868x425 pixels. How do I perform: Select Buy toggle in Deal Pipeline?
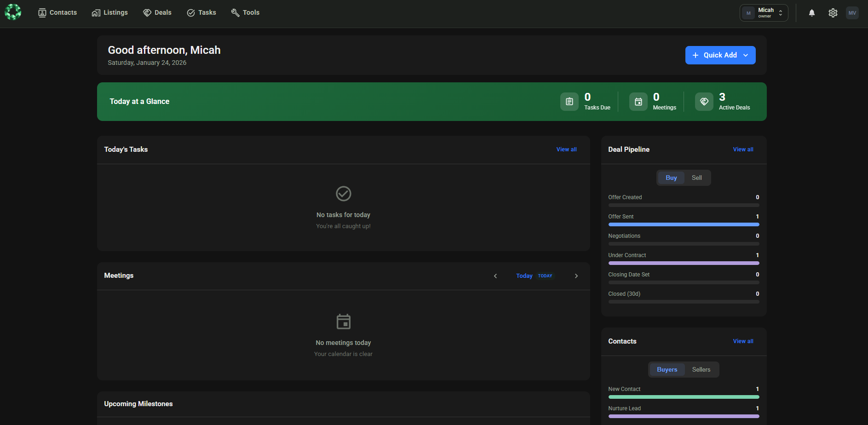671,178
